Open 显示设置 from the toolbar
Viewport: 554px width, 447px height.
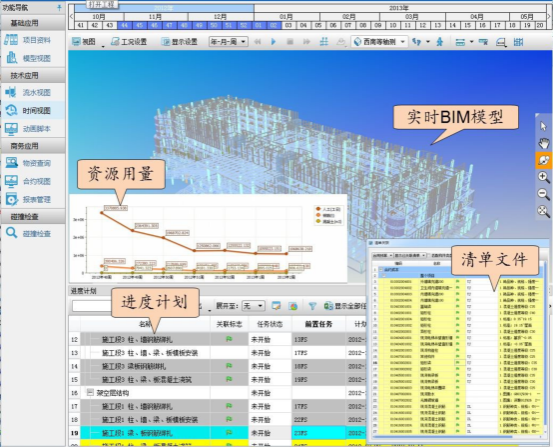coord(179,42)
